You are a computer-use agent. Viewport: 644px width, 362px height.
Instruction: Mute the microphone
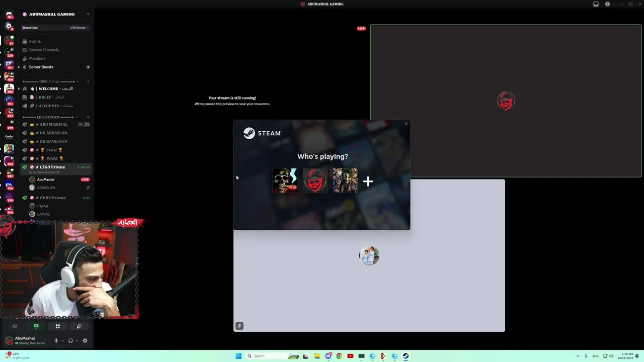click(x=56, y=340)
